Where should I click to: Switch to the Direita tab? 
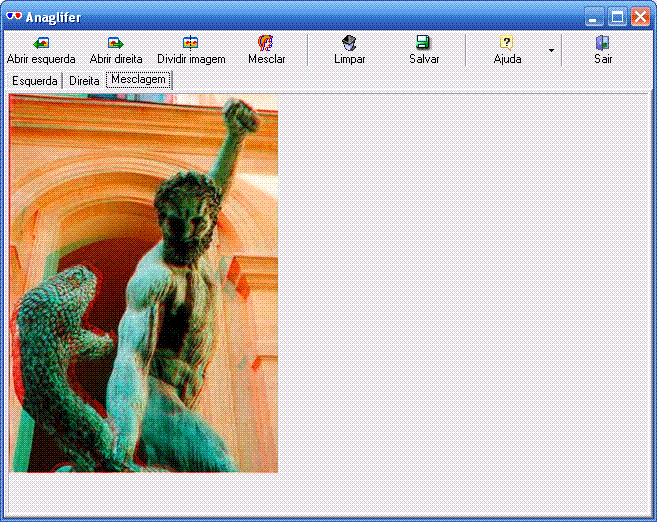[84, 80]
